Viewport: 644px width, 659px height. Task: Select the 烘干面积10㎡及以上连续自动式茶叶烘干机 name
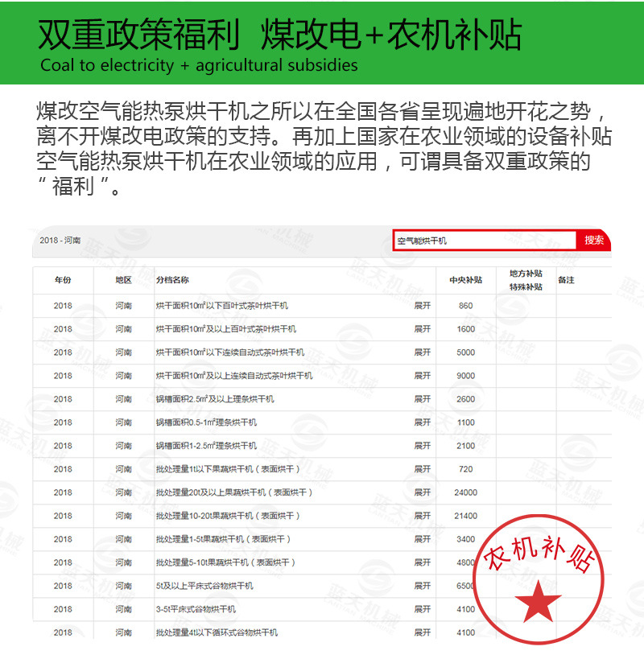[234, 376]
